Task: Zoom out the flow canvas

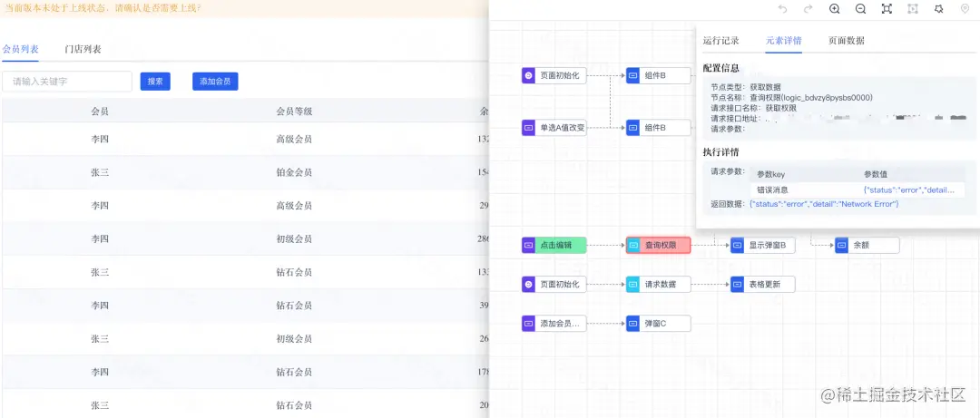Action: point(860,9)
